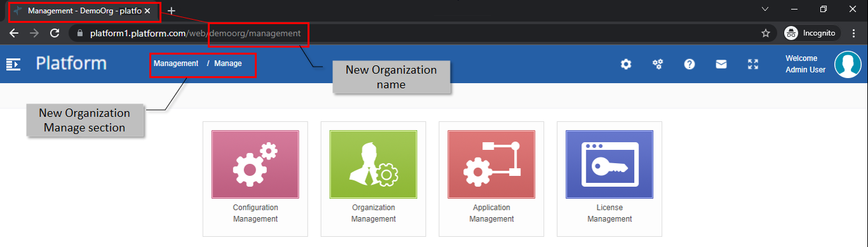Open the help question mark icon
868x247 pixels.
[x=689, y=64]
